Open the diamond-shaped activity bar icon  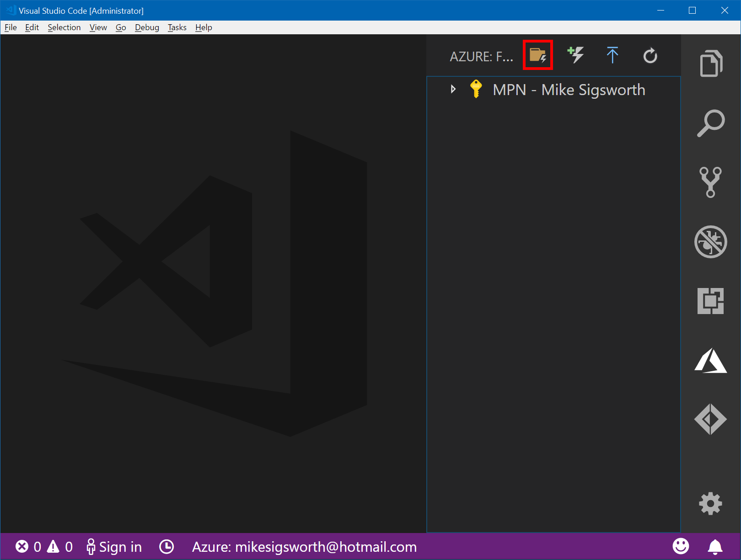[x=711, y=419]
